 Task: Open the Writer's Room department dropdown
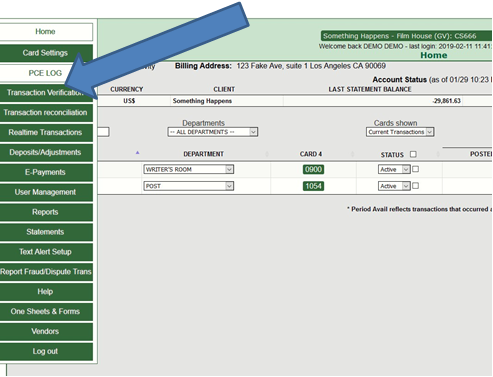[x=189, y=169]
